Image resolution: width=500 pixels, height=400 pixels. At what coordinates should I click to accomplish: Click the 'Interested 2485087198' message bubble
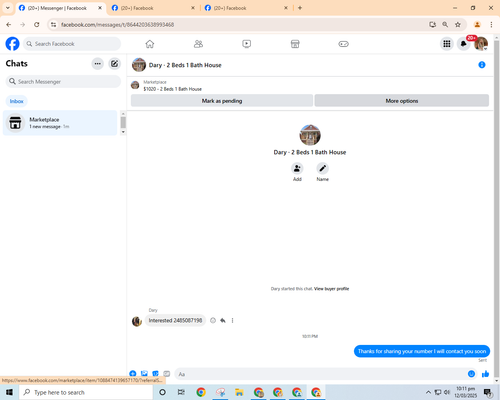[x=175, y=320]
